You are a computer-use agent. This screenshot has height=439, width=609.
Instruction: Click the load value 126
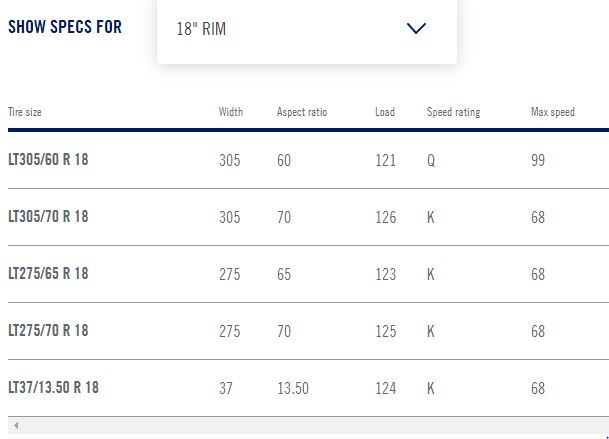(x=386, y=217)
